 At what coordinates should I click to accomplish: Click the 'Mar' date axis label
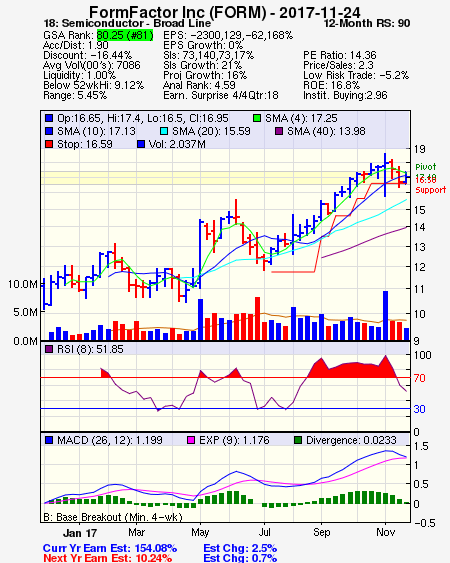click(136, 532)
